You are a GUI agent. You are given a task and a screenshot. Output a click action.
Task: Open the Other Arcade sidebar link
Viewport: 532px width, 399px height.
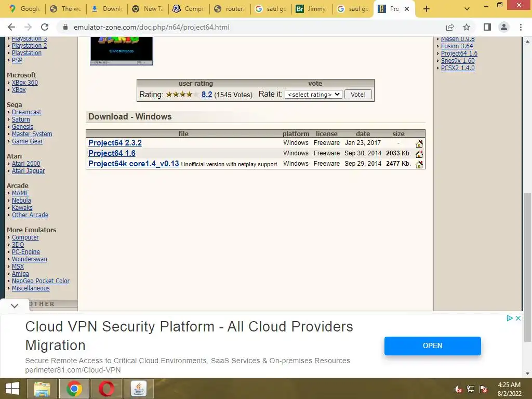click(x=30, y=215)
